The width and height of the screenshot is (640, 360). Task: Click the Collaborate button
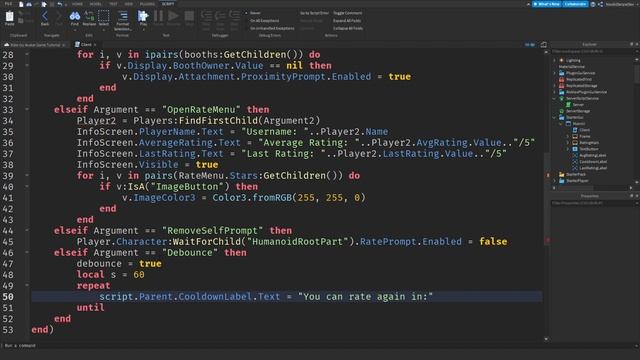tap(575, 4)
